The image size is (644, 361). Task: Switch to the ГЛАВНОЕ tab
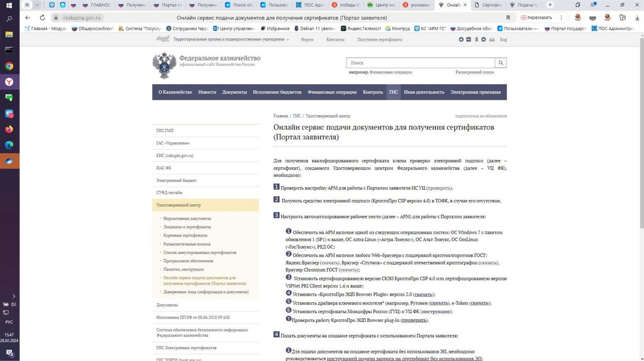96,5
